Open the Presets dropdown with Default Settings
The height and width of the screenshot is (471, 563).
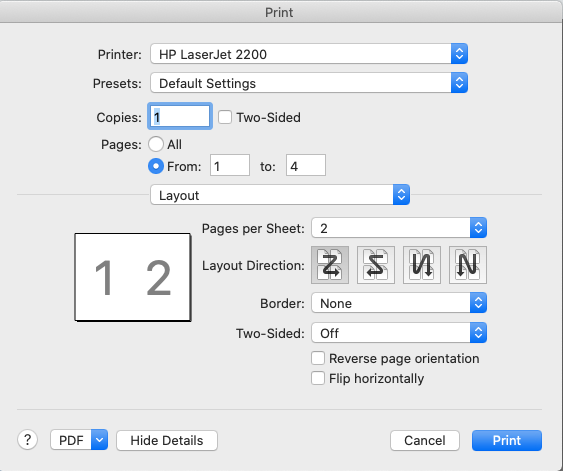coord(309,83)
